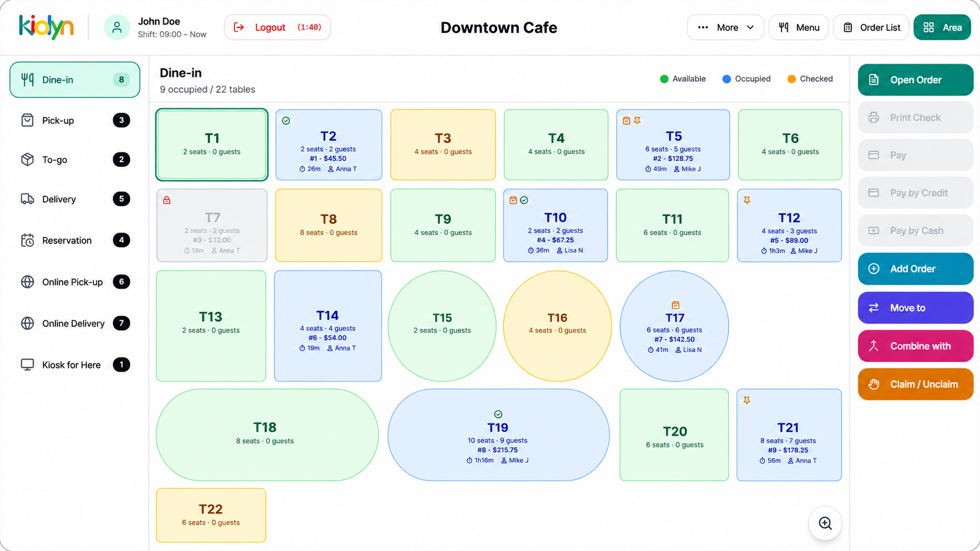Click the Pay button

coord(915,155)
